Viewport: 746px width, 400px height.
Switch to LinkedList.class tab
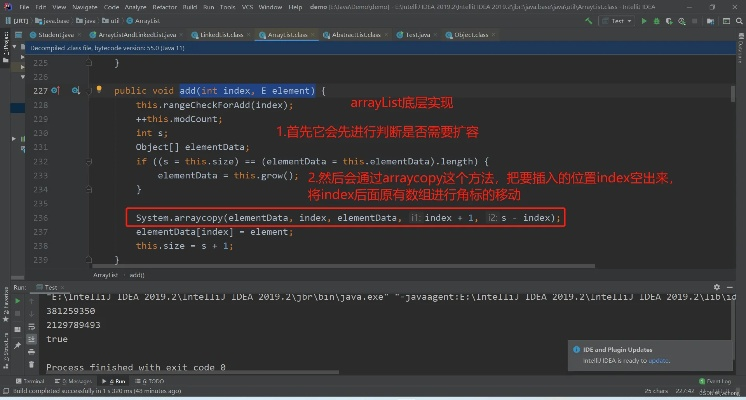pos(221,35)
